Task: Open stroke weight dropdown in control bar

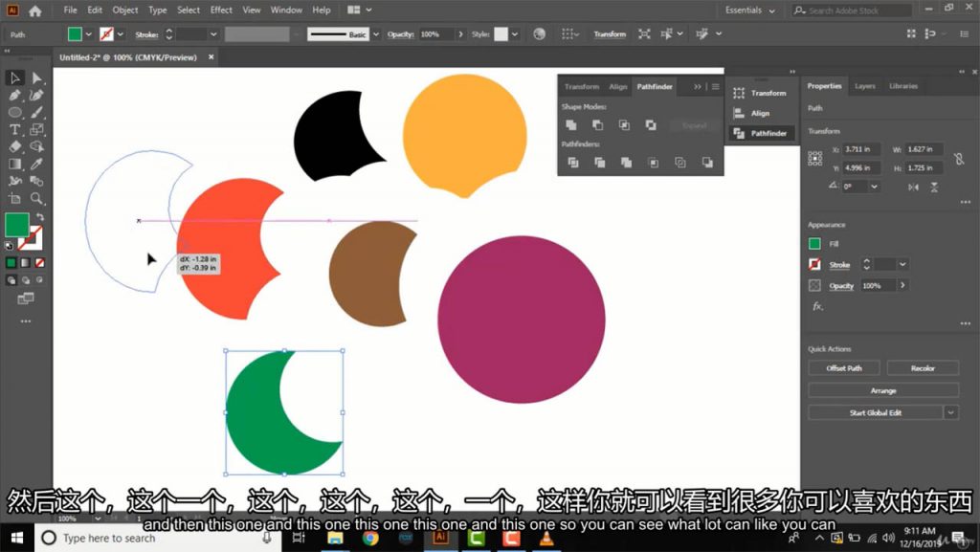Action: coord(213,34)
